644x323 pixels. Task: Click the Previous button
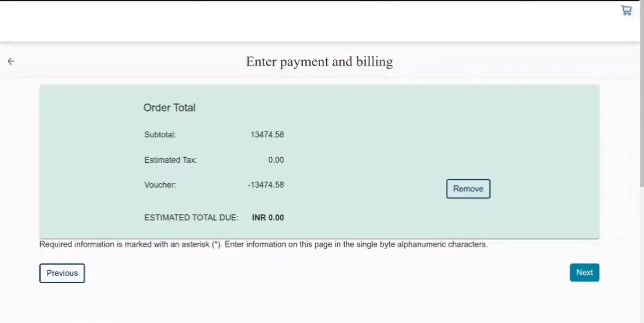62,273
